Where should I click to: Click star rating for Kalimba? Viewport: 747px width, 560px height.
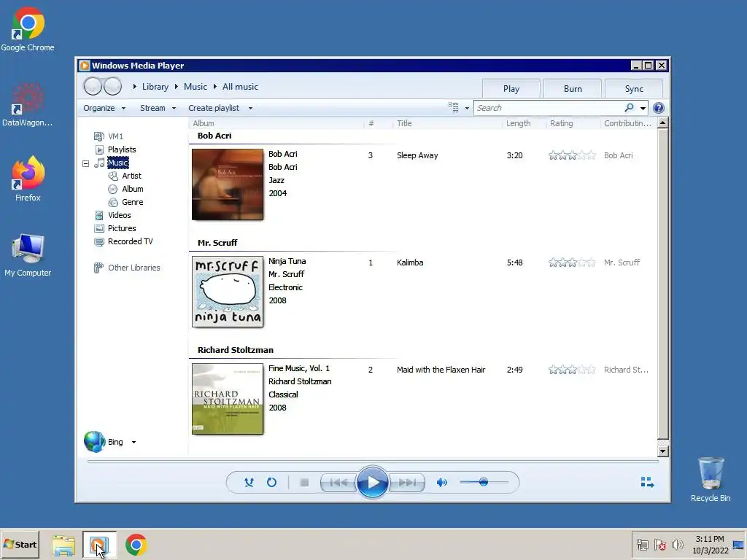(x=572, y=262)
